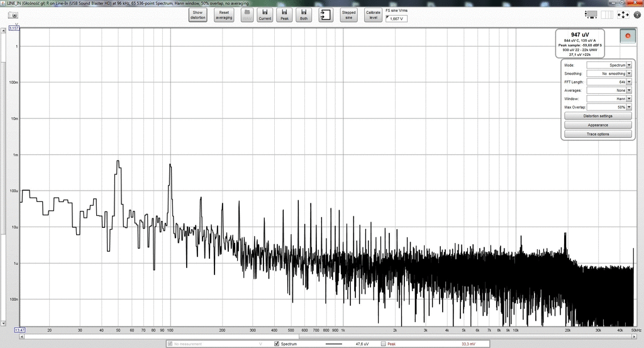Click the 947 uV level readout

pos(579,35)
